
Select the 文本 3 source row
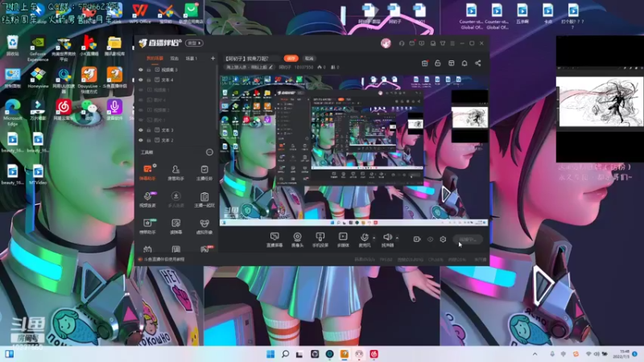177,130
